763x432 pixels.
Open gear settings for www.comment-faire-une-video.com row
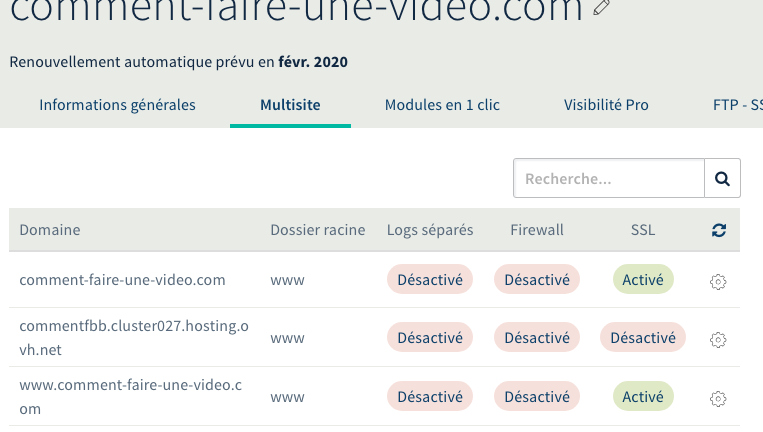[717, 398]
